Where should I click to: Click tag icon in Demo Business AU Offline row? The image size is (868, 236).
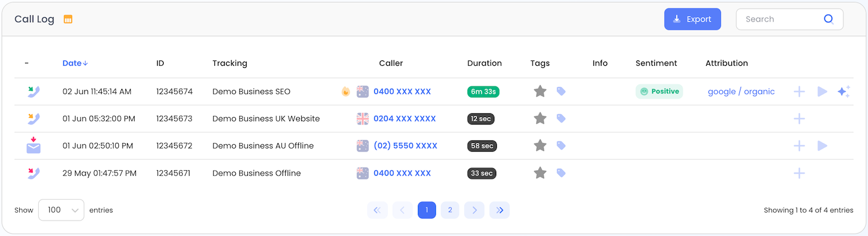click(561, 145)
